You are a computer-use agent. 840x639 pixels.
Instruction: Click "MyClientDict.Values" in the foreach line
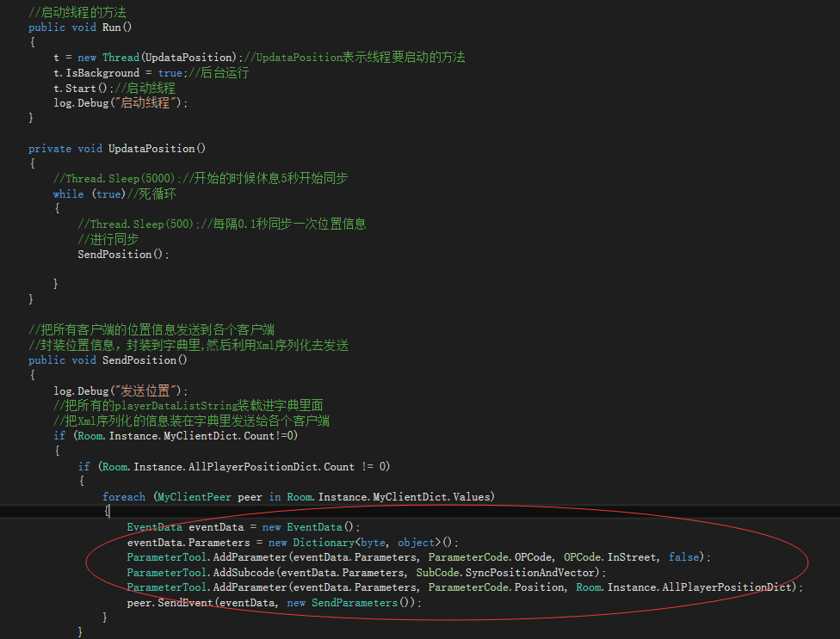[431, 496]
